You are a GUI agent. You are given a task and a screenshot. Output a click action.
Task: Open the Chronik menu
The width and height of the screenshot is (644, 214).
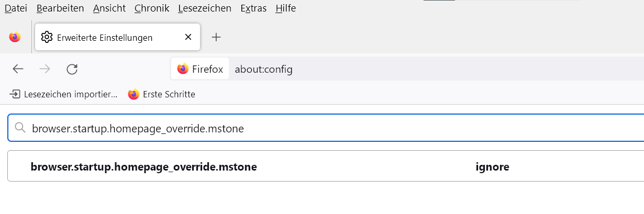click(151, 8)
